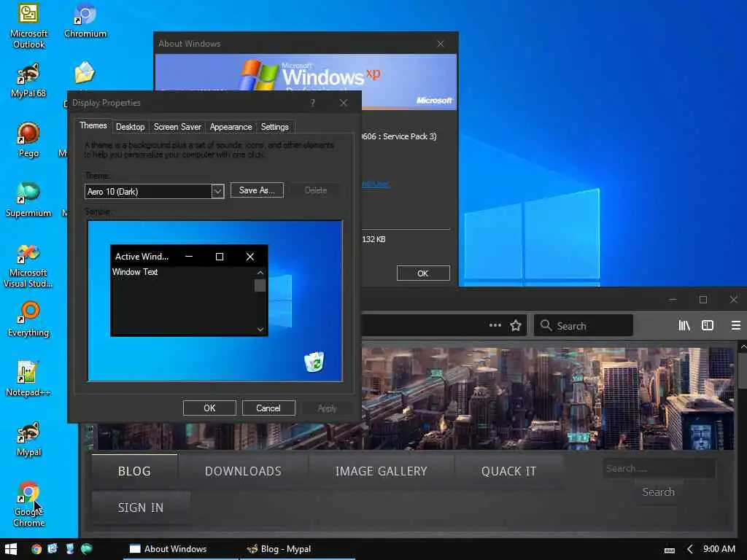
Task: Open the on-screen keyboard tray icon
Action: point(670,550)
